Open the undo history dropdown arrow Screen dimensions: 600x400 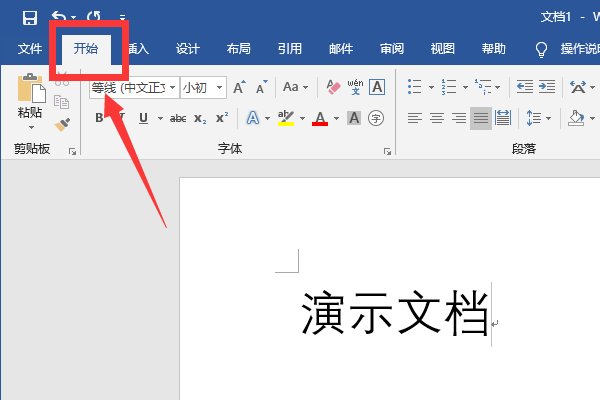click(73, 17)
